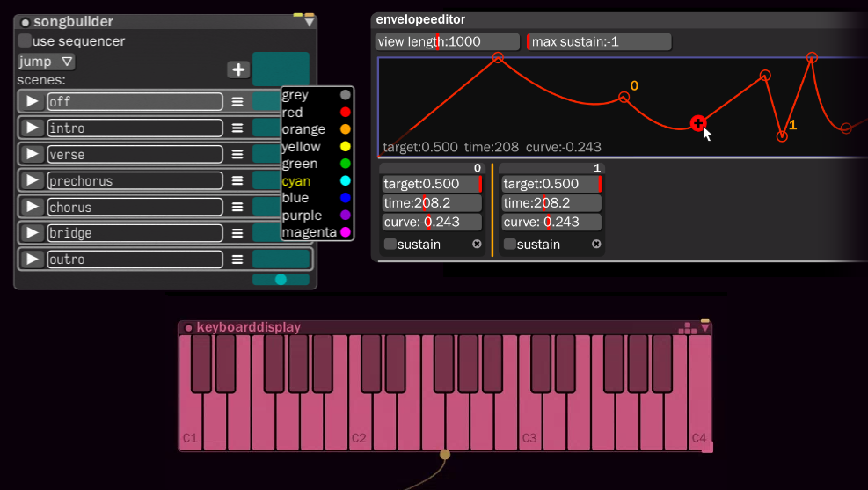
Task: Click the 'verse' scene name field
Action: coord(135,155)
